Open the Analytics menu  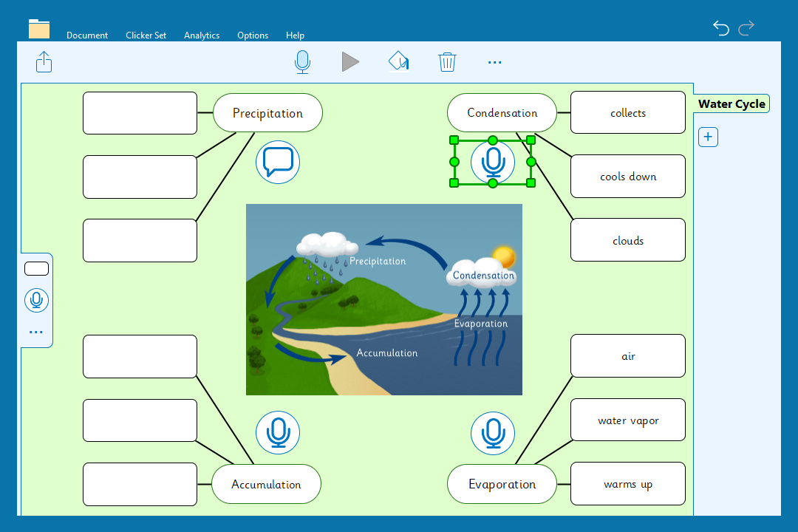point(202,35)
